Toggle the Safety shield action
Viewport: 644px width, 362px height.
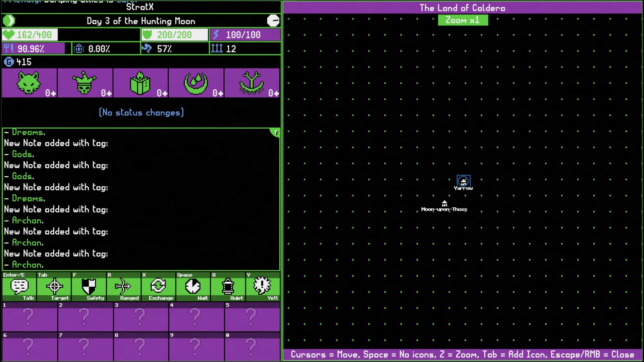(x=89, y=287)
